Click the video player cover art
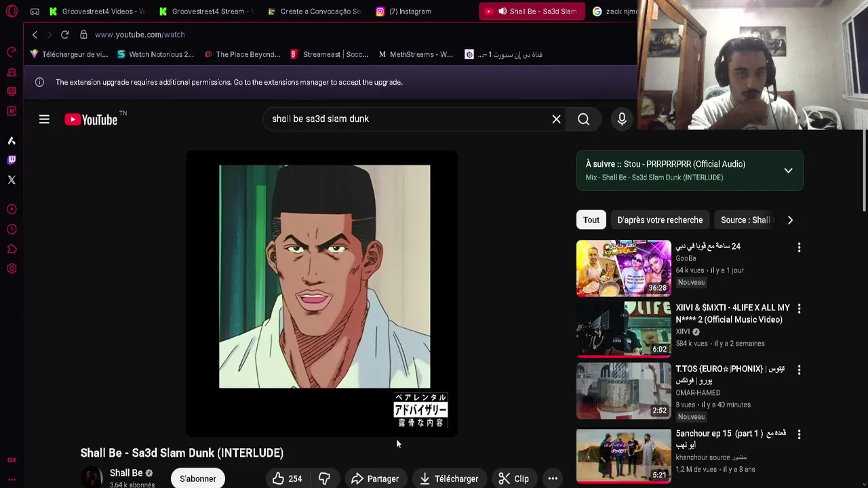868x488 pixels. tap(324, 277)
